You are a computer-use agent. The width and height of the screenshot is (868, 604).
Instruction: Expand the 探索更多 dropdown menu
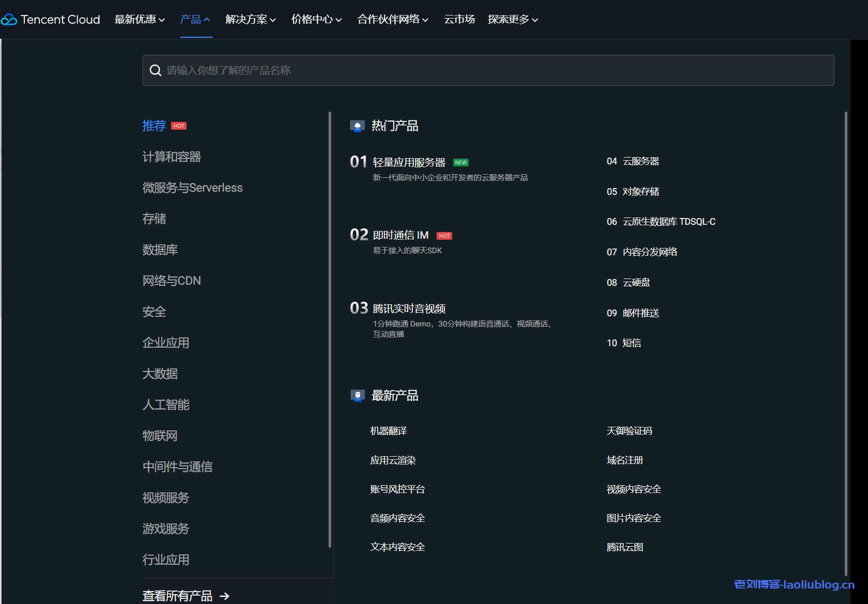(513, 20)
